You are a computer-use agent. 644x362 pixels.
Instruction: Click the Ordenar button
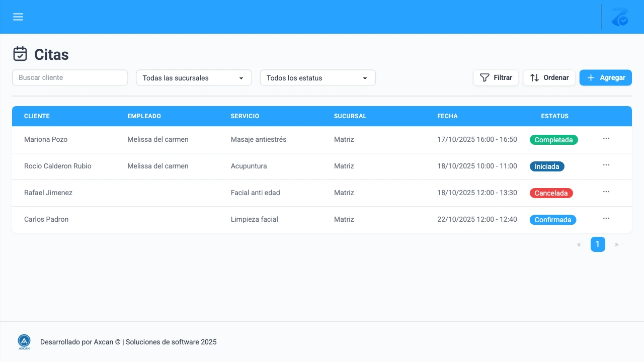(549, 77)
